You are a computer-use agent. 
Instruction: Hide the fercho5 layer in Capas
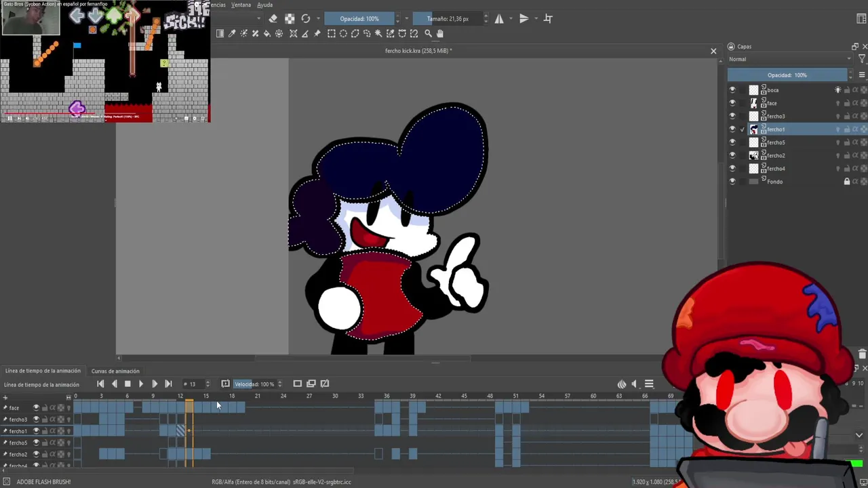click(x=732, y=142)
